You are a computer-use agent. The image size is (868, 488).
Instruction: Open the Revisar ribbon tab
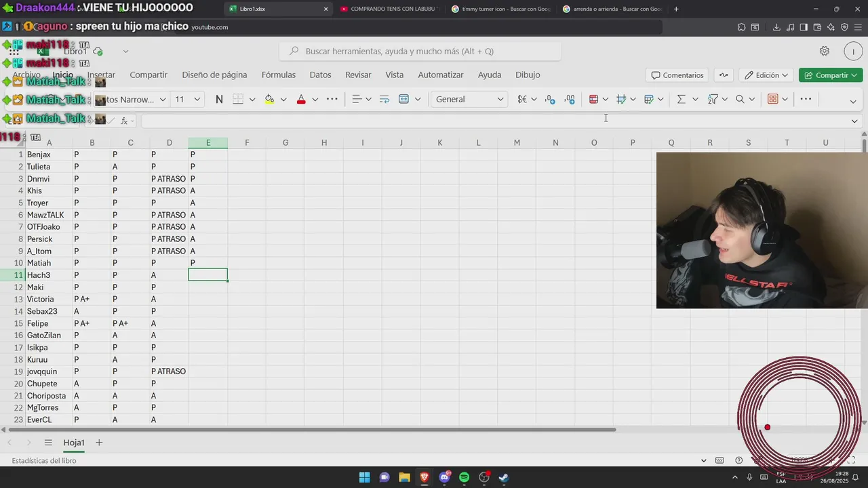point(358,75)
